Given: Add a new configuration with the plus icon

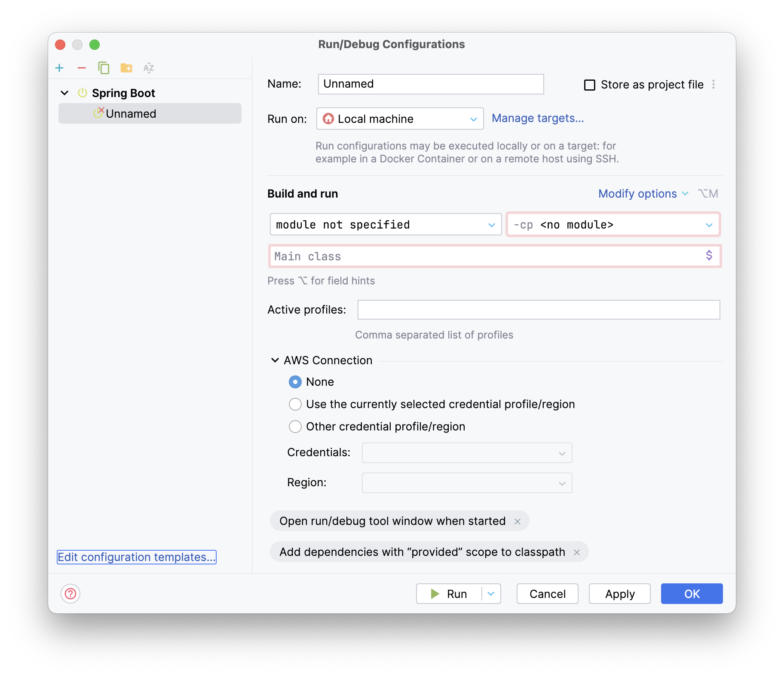Looking at the screenshot, I should point(59,68).
